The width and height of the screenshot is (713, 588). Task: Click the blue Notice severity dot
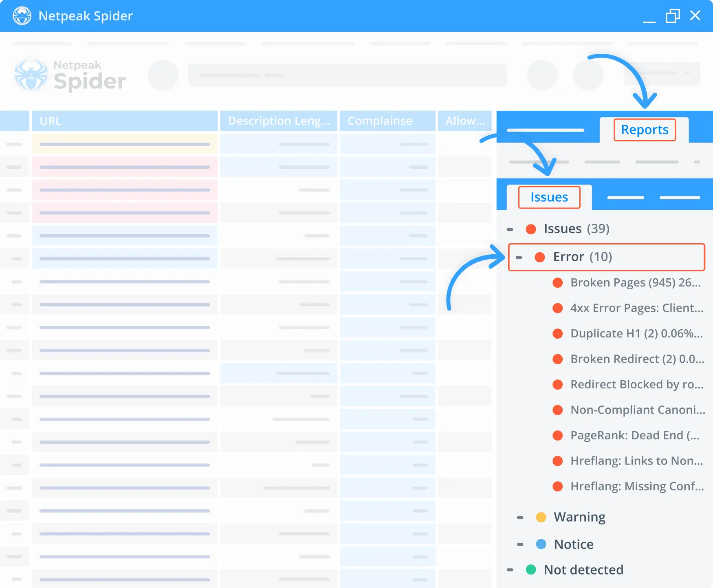click(x=541, y=544)
